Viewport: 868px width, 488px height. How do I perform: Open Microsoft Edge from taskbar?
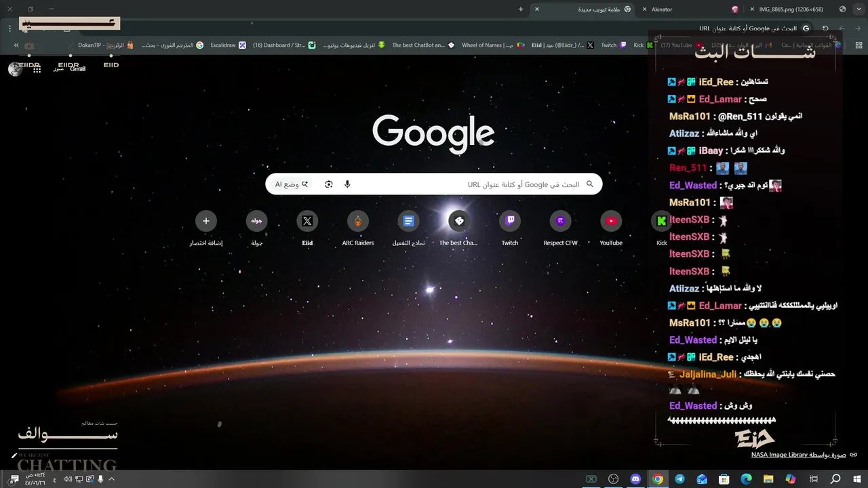point(747,479)
